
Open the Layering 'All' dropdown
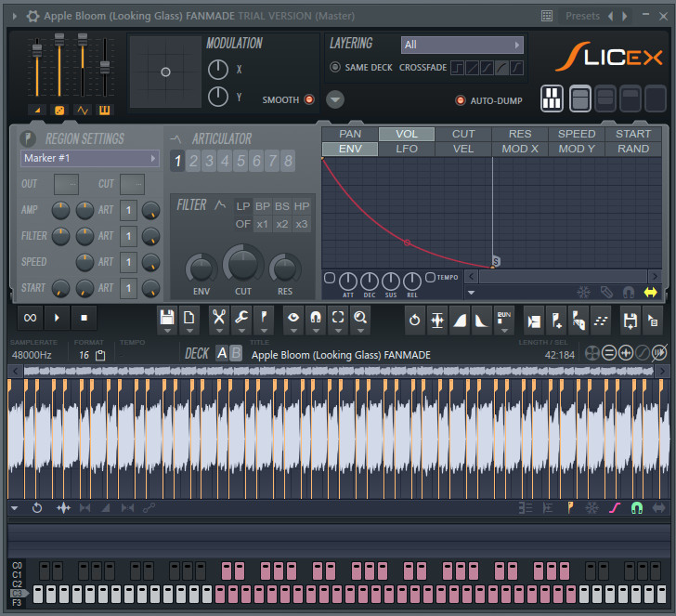click(461, 45)
